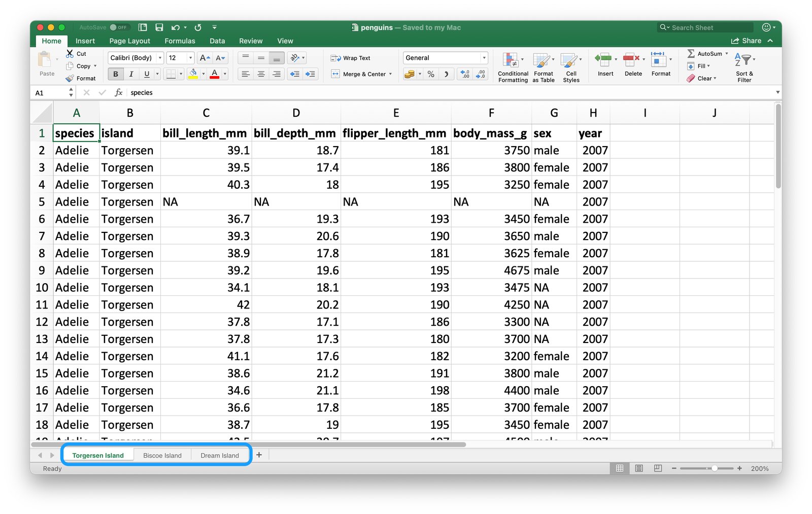Click the Format painter brush icon
Screen dimensions: 812x514
[70, 78]
